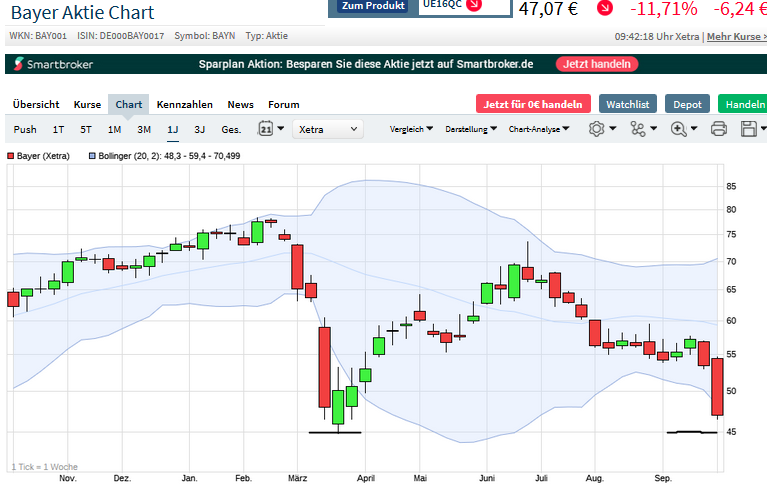Screen dimensions: 767x485
Task: Click the Watchlist button
Action: point(627,104)
